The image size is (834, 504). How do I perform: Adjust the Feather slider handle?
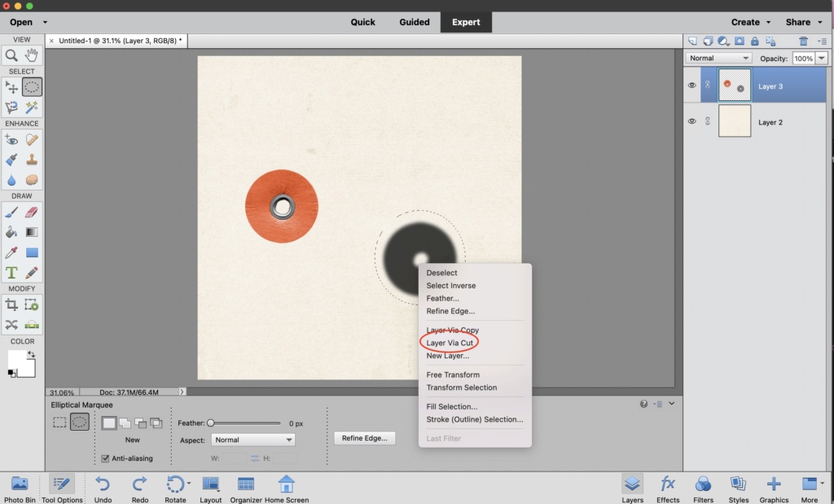pyautogui.click(x=211, y=423)
